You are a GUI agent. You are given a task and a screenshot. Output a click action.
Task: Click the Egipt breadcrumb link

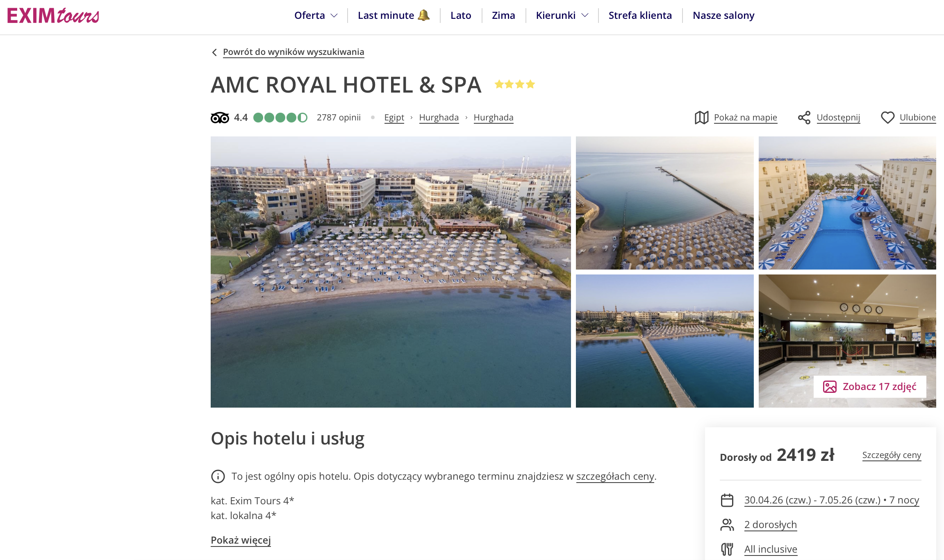(x=394, y=118)
